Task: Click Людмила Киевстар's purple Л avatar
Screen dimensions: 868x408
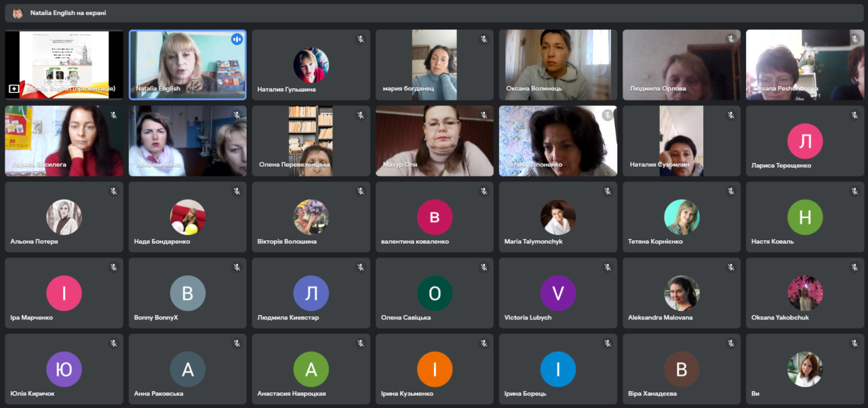Action: 311,293
